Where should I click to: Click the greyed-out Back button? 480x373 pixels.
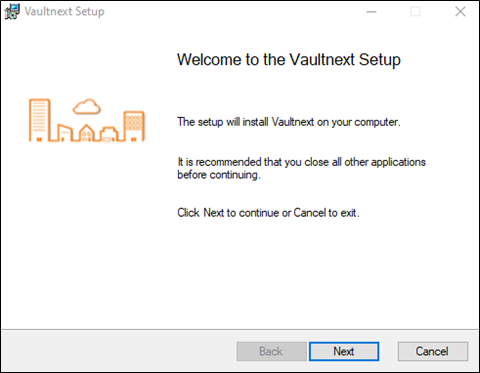271,351
